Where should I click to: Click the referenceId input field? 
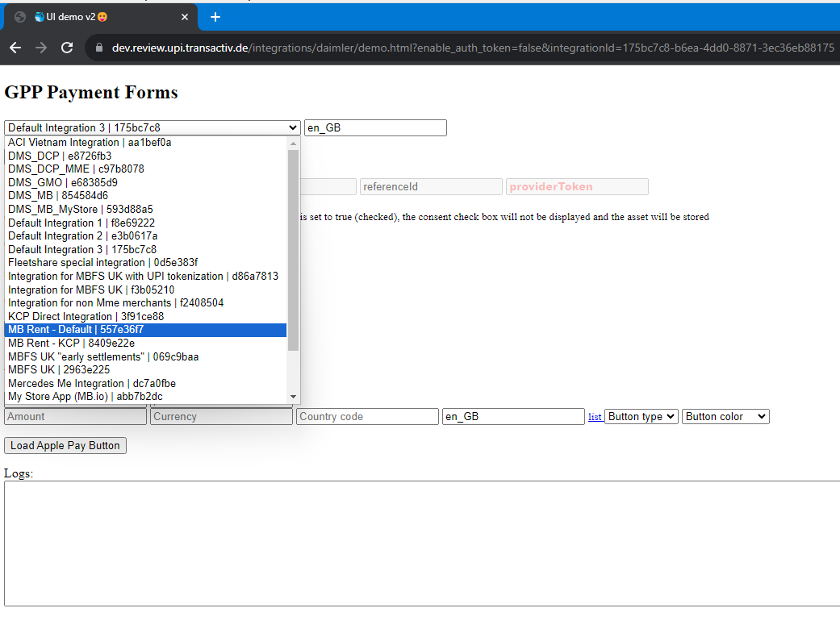coord(431,187)
